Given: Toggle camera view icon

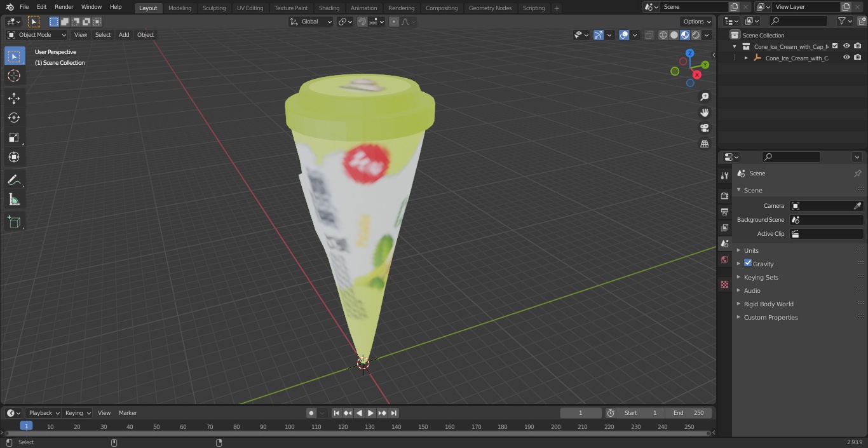Looking at the screenshot, I should coord(704,128).
